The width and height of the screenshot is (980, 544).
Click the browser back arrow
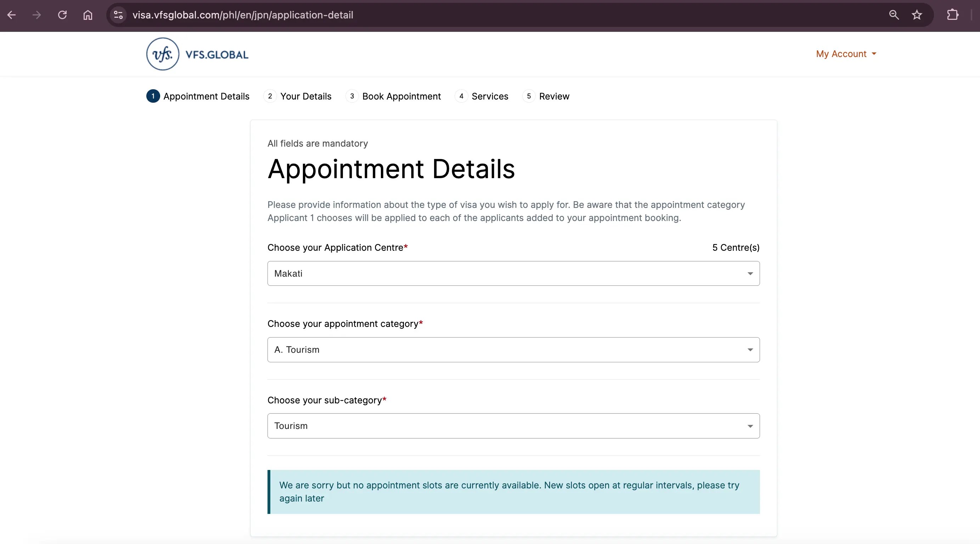(12, 15)
